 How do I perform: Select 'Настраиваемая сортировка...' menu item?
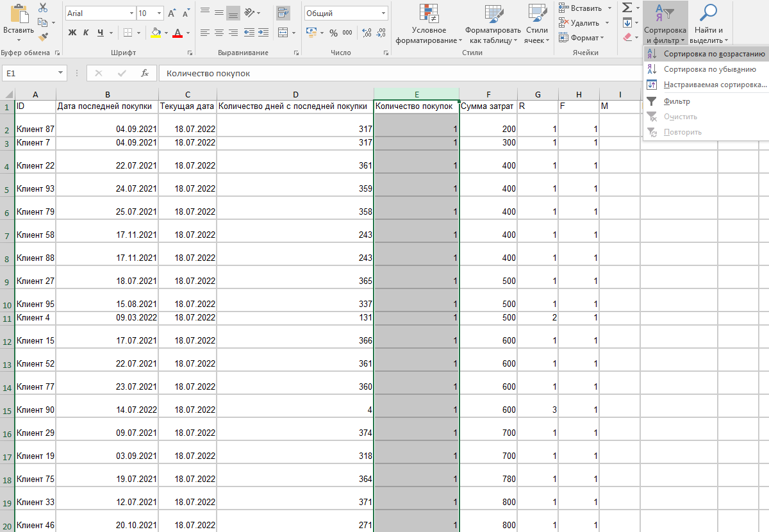tap(715, 85)
